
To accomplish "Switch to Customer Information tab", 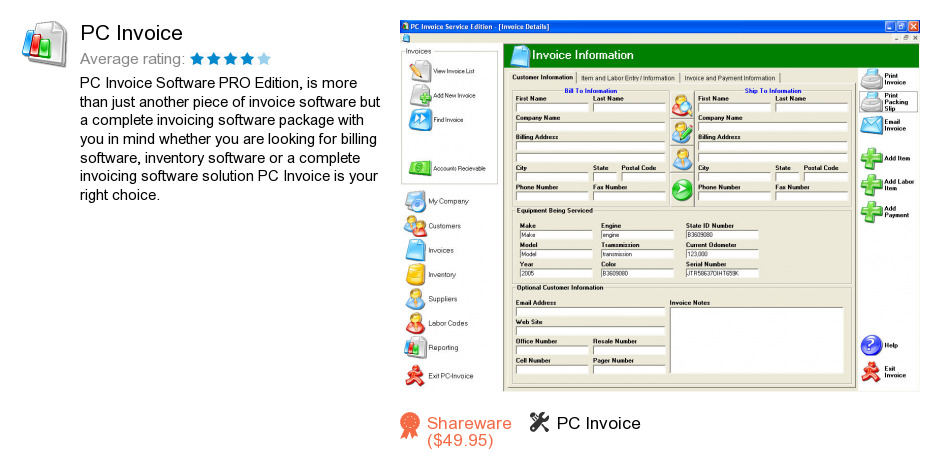I will pyautogui.click(x=543, y=77).
